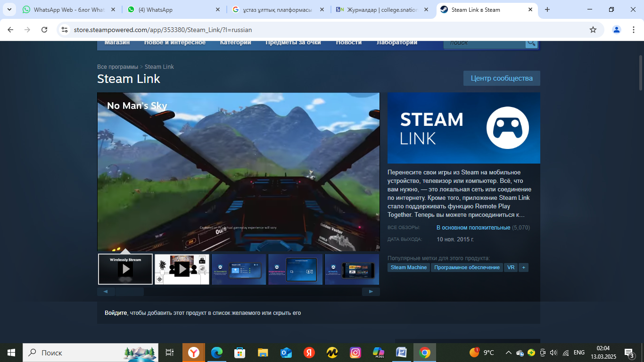Click the taskbar 'Поиск' search box
The height and width of the screenshot is (362, 644).
[91, 353]
